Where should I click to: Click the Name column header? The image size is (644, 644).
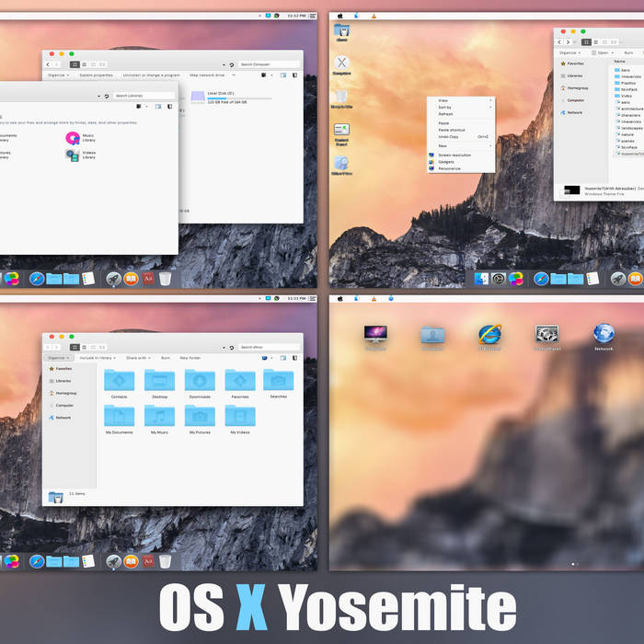pos(619,62)
